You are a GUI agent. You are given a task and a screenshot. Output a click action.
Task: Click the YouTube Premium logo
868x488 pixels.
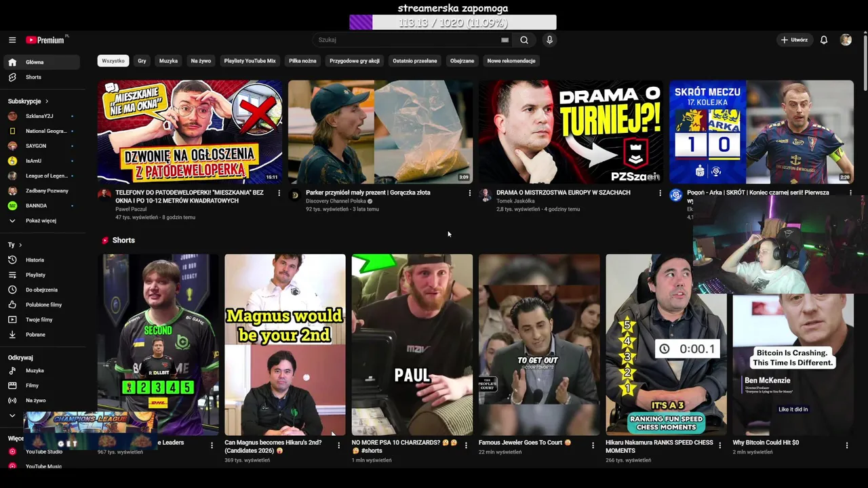[x=46, y=40]
